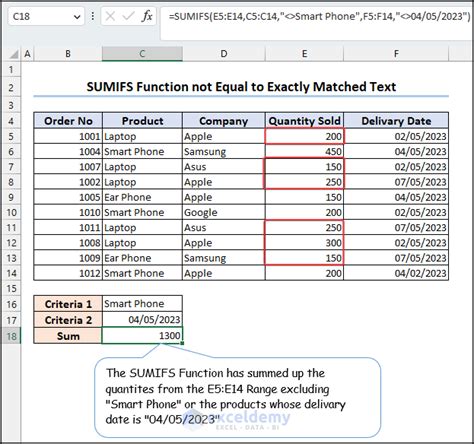Select row 18 header

pyautogui.click(x=11, y=336)
